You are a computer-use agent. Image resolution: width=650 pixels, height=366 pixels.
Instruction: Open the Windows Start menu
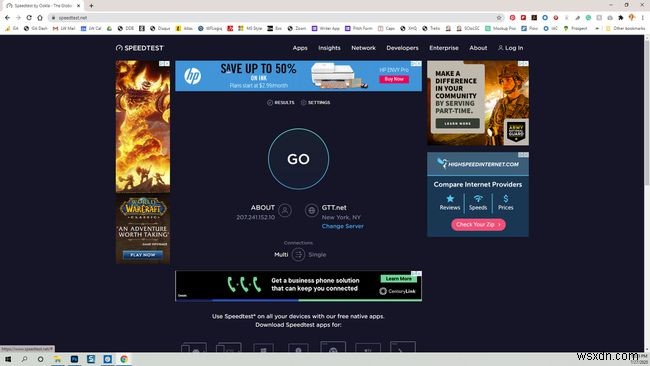[8, 359]
